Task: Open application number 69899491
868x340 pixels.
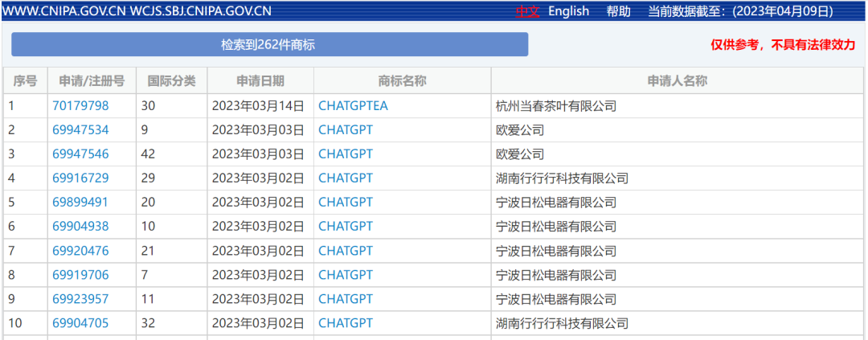Action: click(80, 202)
